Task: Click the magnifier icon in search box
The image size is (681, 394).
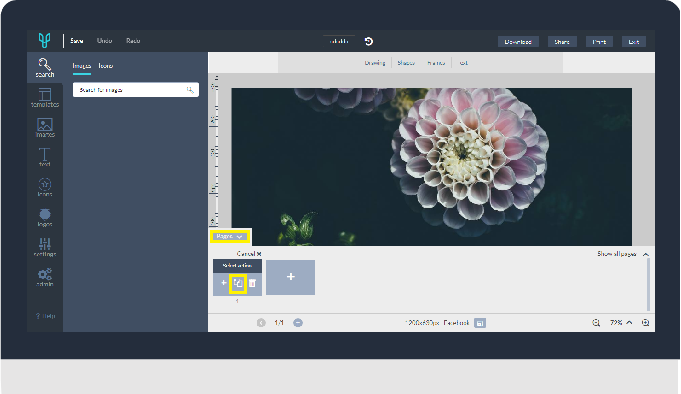Action: click(190, 90)
